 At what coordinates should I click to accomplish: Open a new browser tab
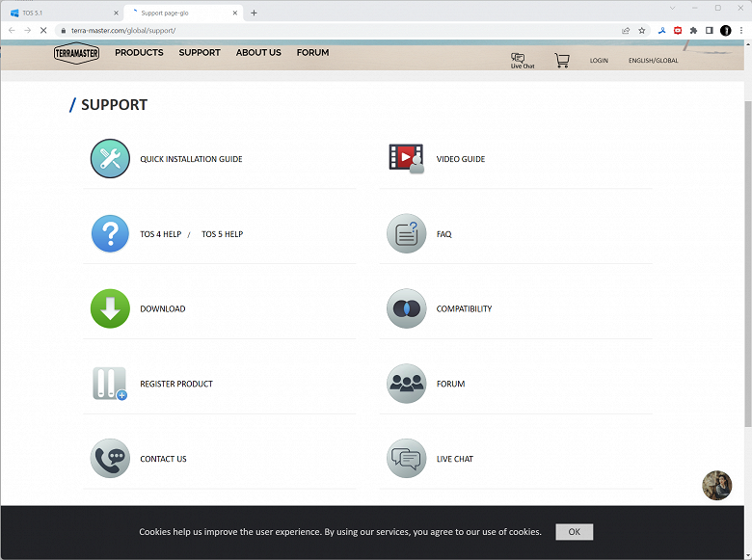click(254, 13)
